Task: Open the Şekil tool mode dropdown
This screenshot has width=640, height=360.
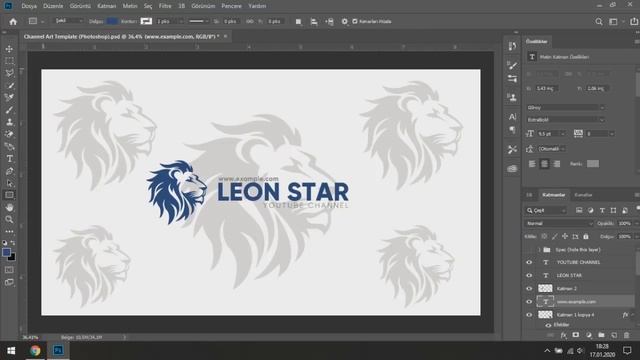Action: [x=68, y=21]
